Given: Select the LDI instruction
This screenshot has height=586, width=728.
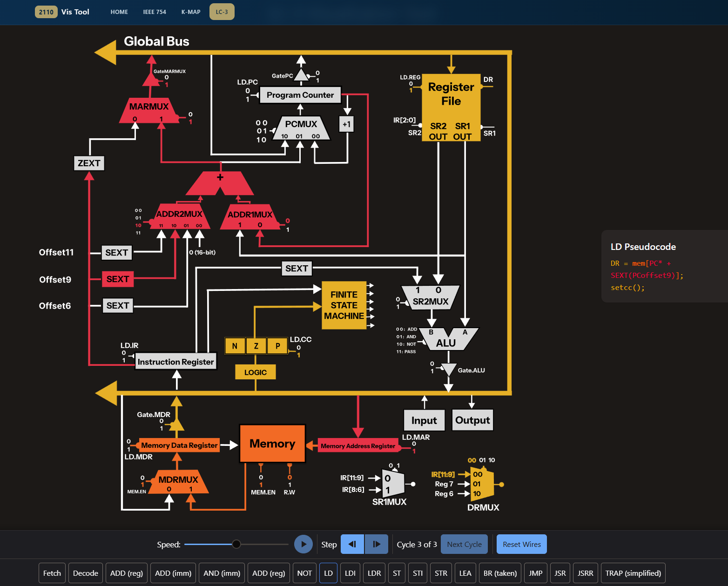Looking at the screenshot, I should [350, 573].
